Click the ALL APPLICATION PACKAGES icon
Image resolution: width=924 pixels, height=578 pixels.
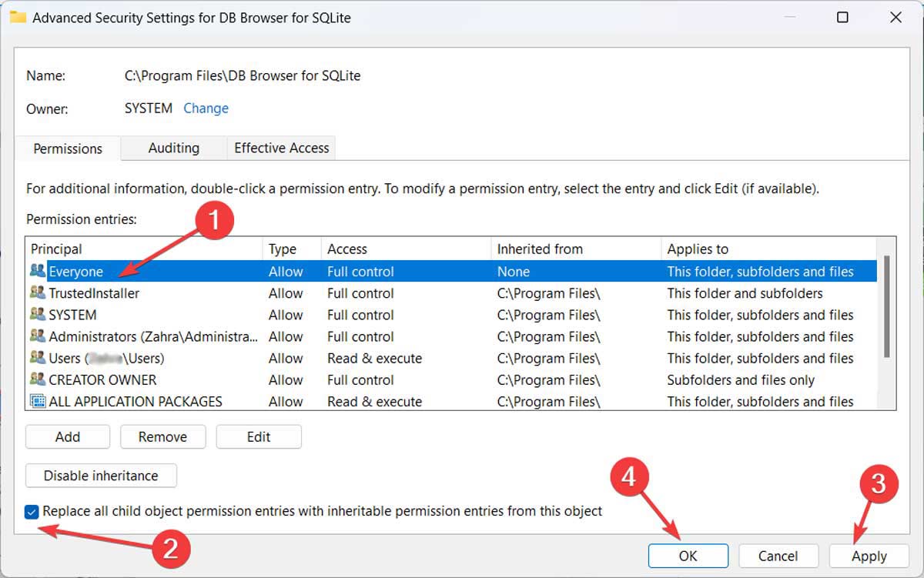[x=38, y=401]
